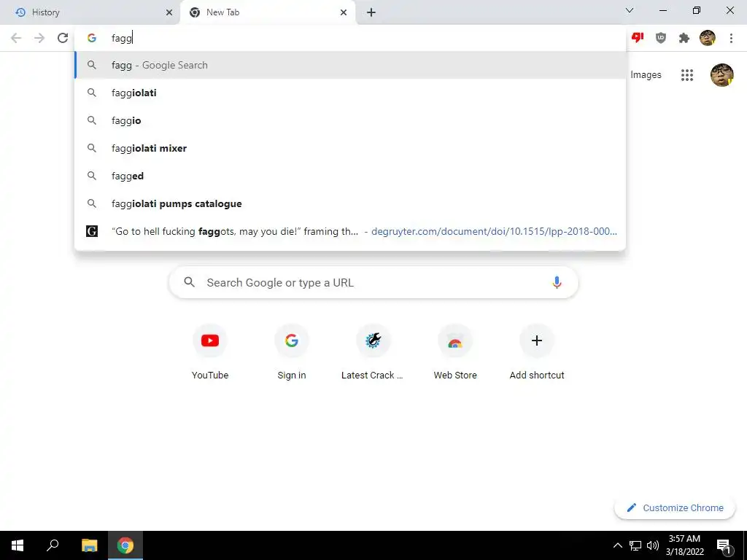The width and height of the screenshot is (747, 560).
Task: Click the Chrome profile avatar in toolbar
Action: click(x=708, y=38)
